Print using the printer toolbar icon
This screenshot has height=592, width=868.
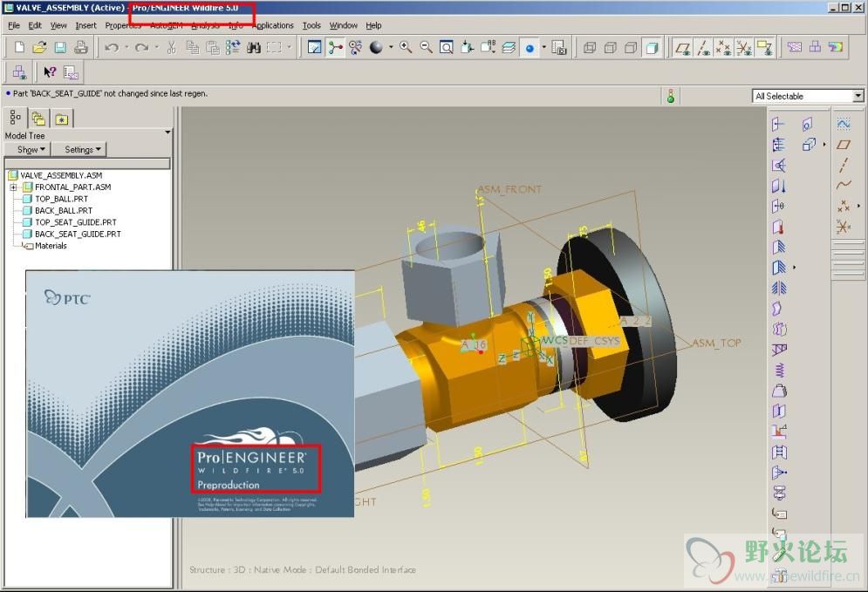81,48
